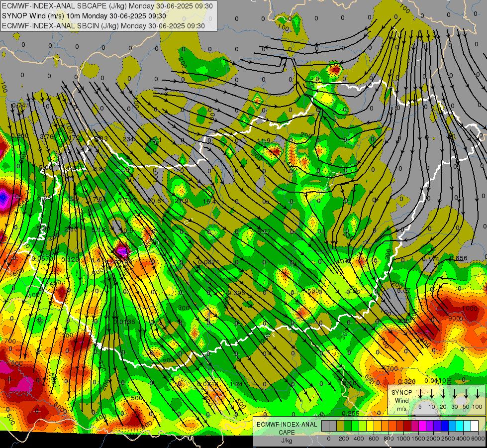This screenshot has height=448, width=487.
Task: Click the 0.0136 value on the map
Action: point(124,322)
